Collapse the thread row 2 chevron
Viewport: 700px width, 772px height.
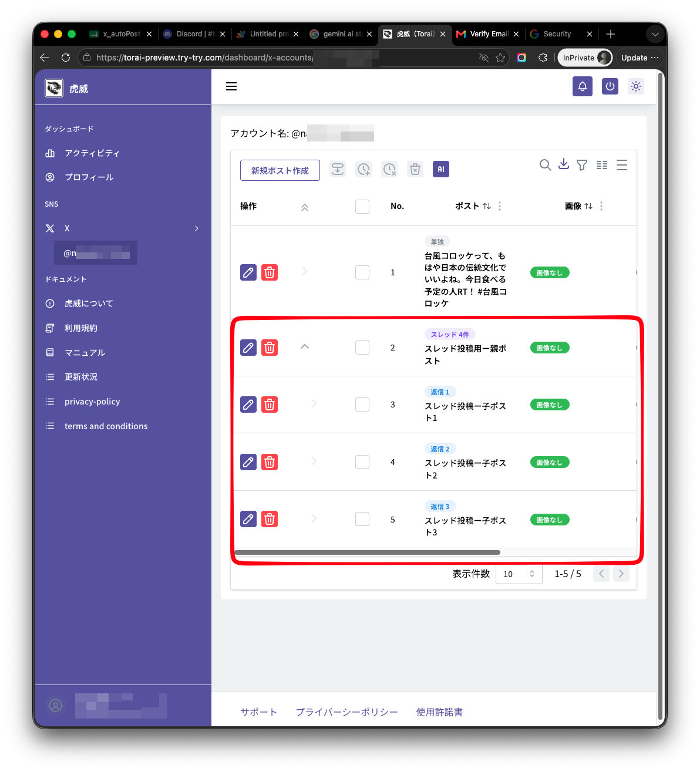305,346
